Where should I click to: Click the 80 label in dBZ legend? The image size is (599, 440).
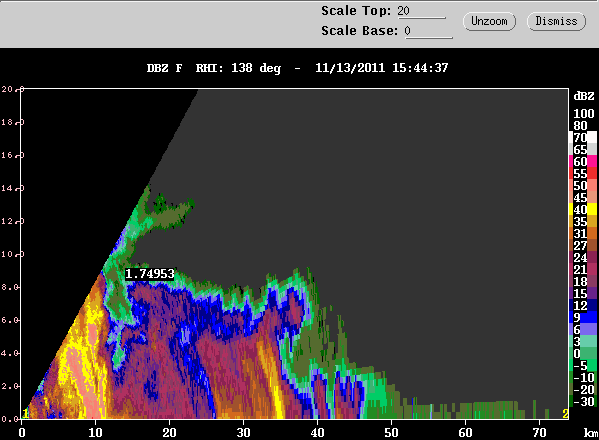coord(580,126)
